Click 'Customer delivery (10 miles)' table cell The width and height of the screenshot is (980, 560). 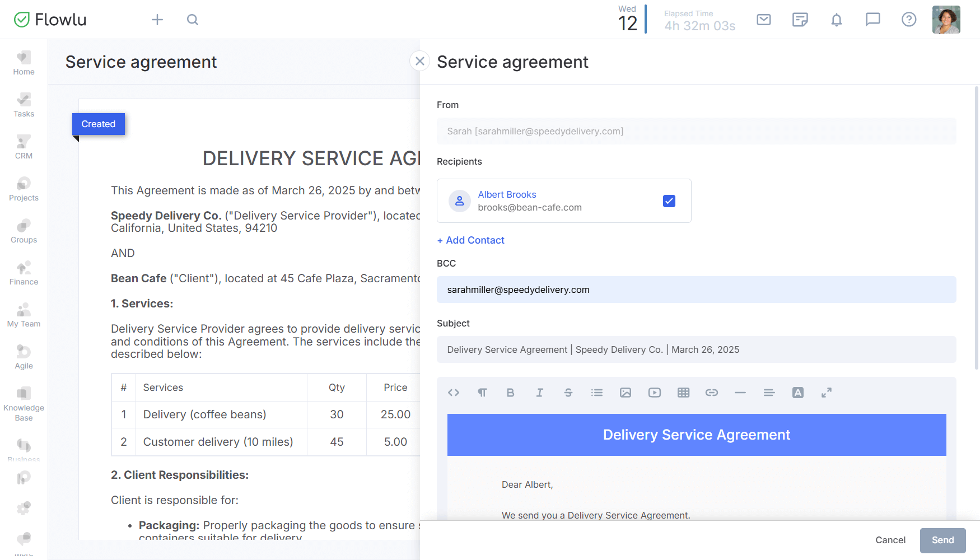(x=221, y=442)
